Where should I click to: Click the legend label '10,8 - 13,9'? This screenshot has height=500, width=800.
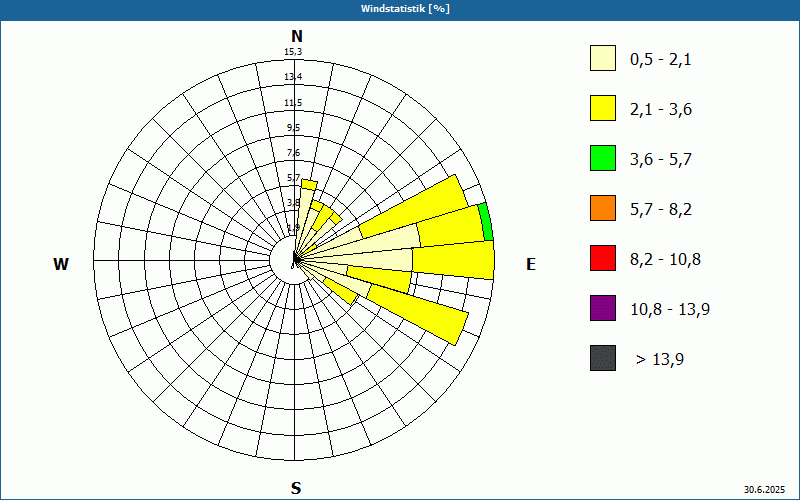click(670, 310)
